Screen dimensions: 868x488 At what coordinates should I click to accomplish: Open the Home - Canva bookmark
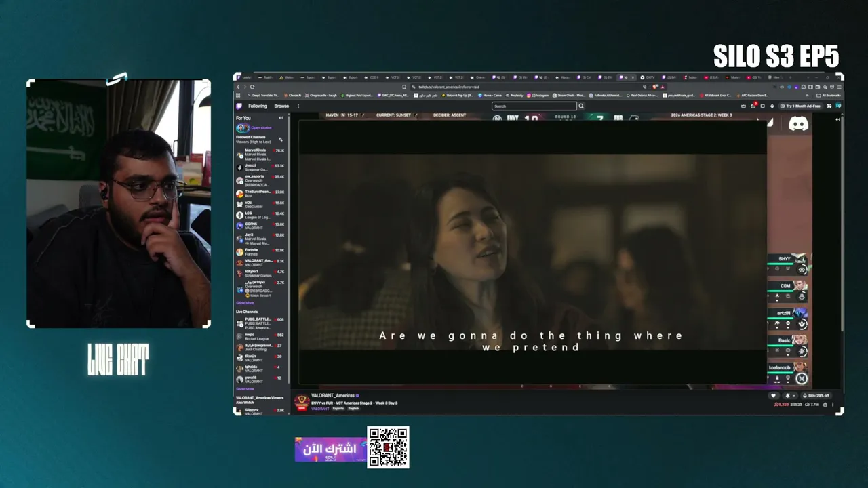(x=489, y=96)
